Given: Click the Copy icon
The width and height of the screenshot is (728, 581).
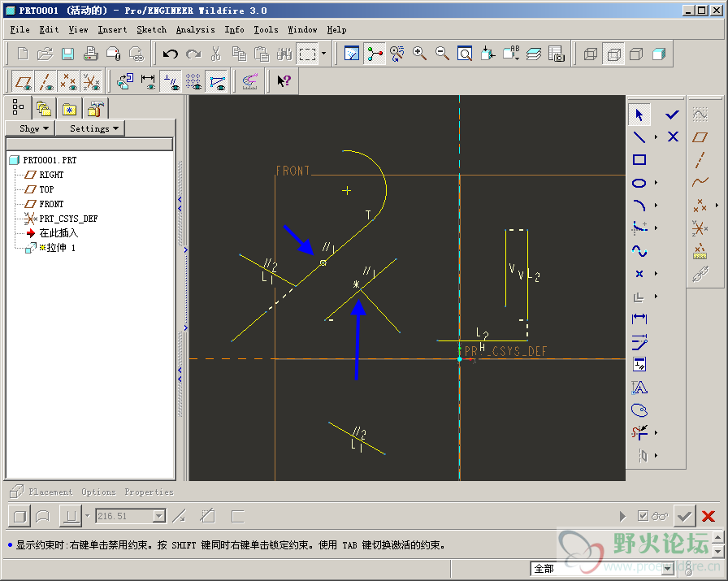Looking at the screenshot, I should (x=239, y=54).
